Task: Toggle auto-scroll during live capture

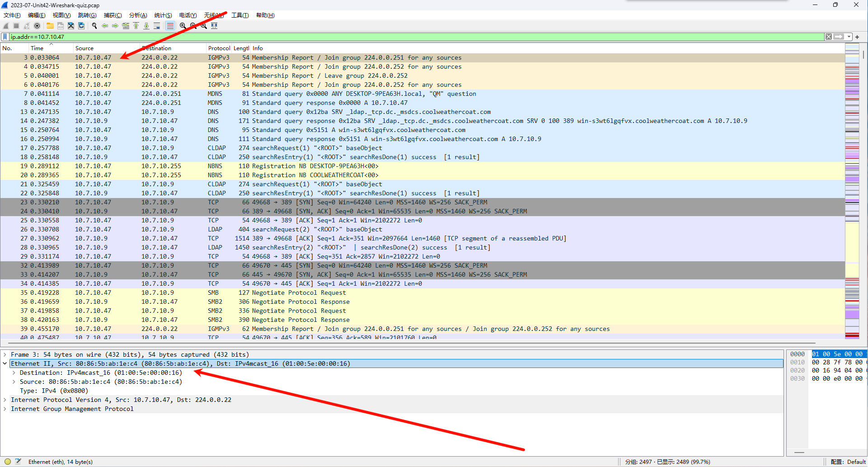Action: (x=157, y=26)
